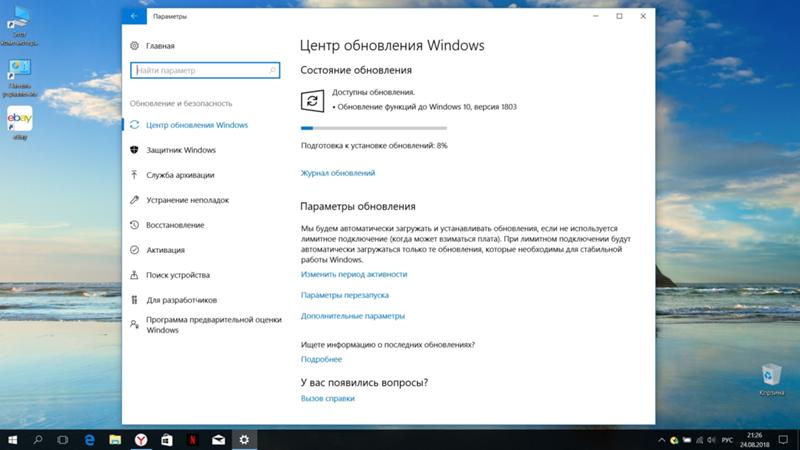
Task: Launch Yandex Browser from taskbar
Action: [x=141, y=440]
